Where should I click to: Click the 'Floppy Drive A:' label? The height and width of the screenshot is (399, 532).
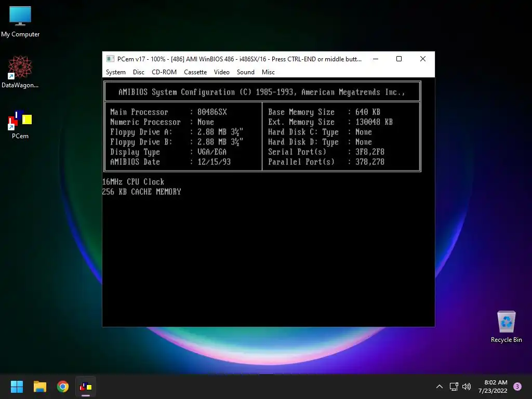(141, 132)
